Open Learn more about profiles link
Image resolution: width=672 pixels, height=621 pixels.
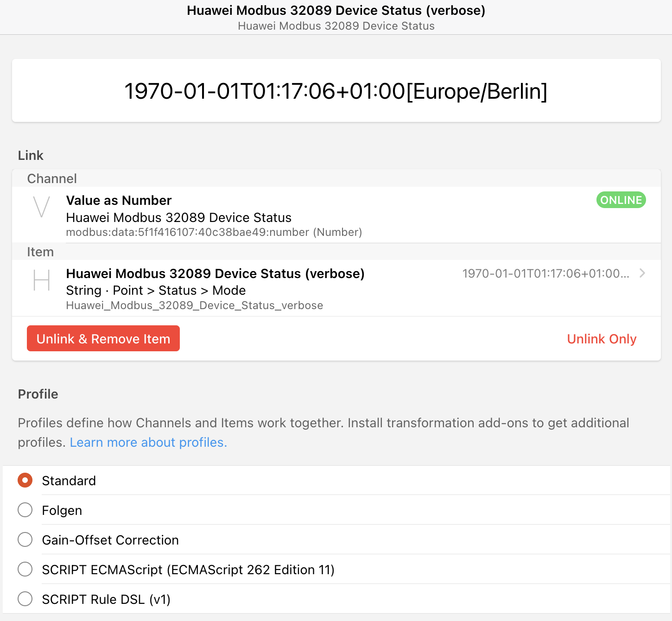pos(148,442)
